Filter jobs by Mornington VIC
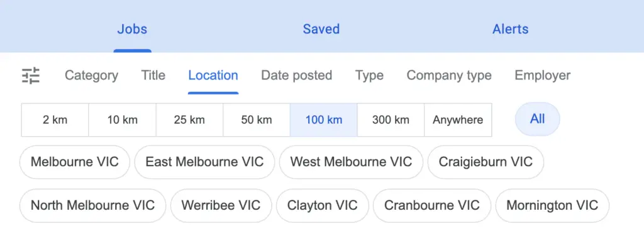The height and width of the screenshot is (230, 644). tap(552, 205)
